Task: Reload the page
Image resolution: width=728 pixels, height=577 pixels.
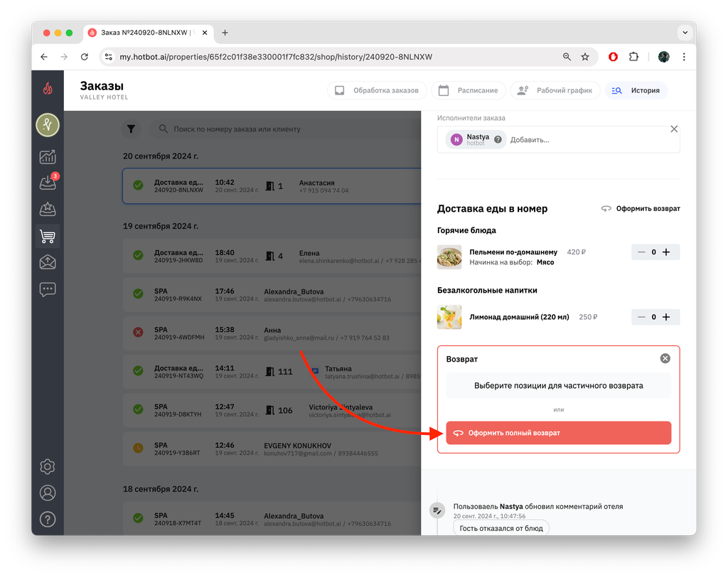Action: pos(85,57)
